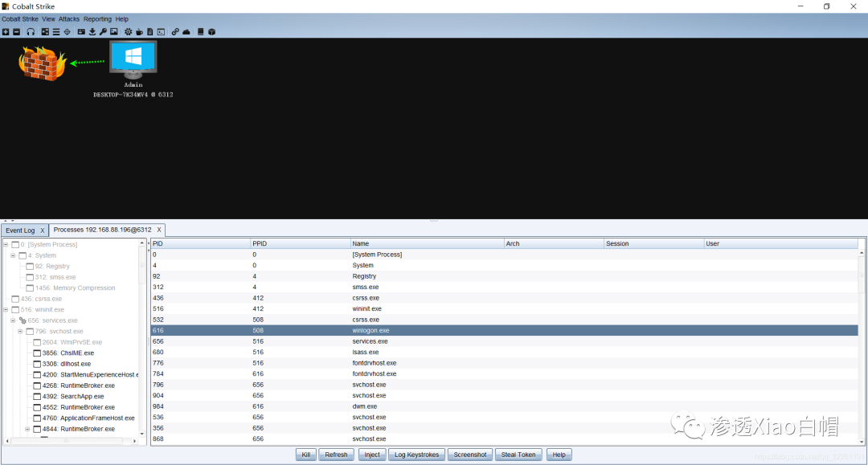The width and height of the screenshot is (868, 465).
Task: Select the lsass.exe row in process table
Action: click(504, 353)
